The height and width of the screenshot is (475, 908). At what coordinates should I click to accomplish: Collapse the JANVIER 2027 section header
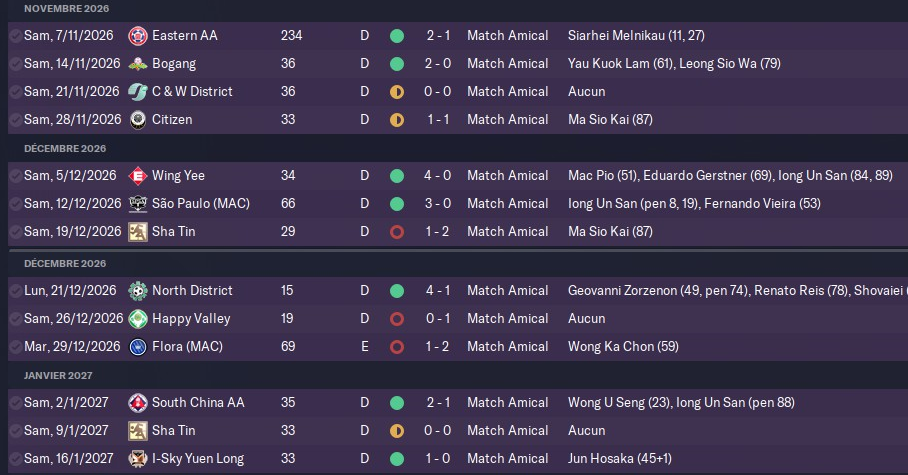[x=58, y=375]
